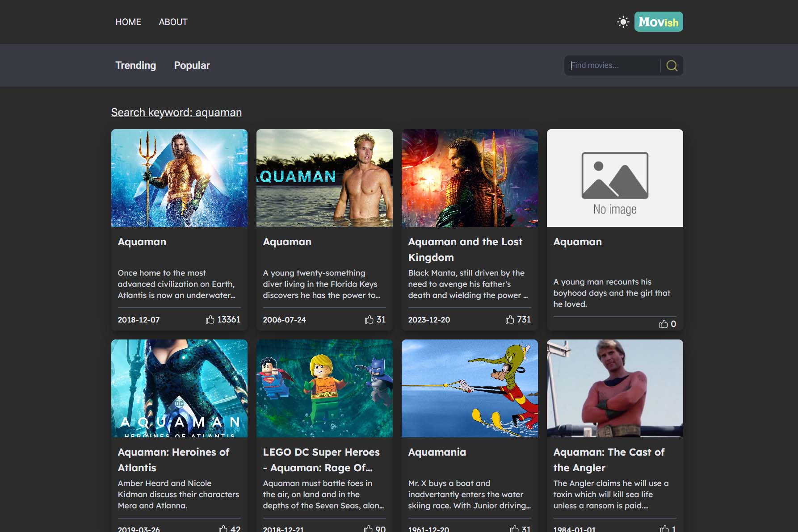Switch to the Trending tab
This screenshot has width=798, height=532.
click(136, 65)
